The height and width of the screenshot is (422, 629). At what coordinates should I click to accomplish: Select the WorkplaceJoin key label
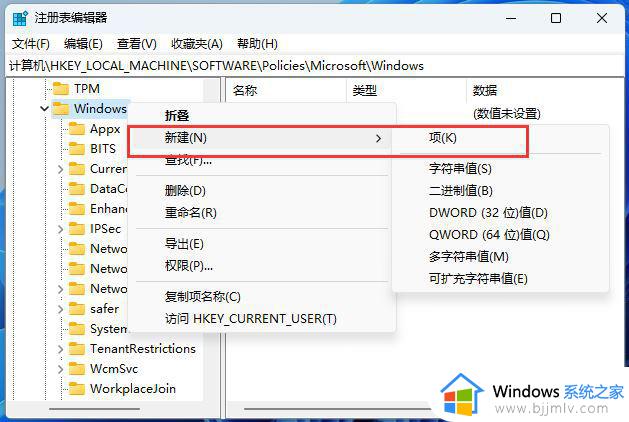(x=133, y=389)
